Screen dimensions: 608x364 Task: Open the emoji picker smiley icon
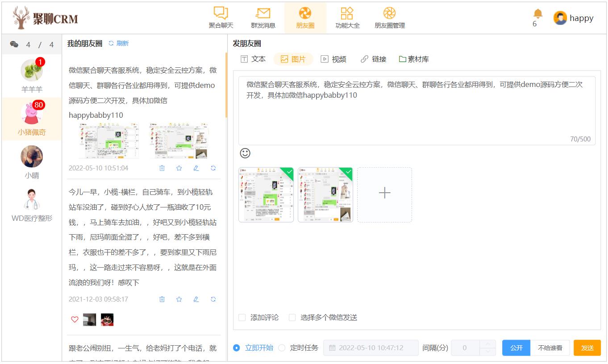coord(245,153)
